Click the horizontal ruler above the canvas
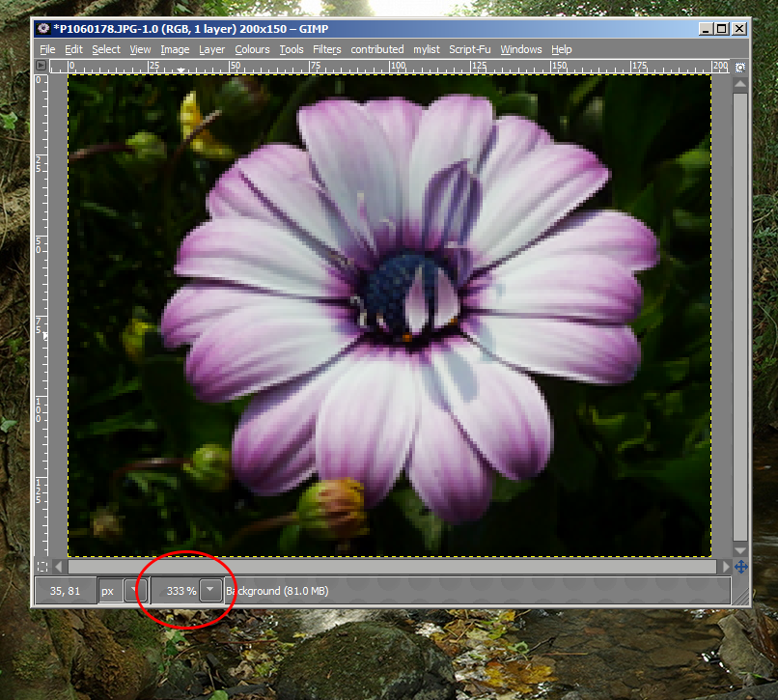Image resolution: width=778 pixels, height=700 pixels. point(390,66)
